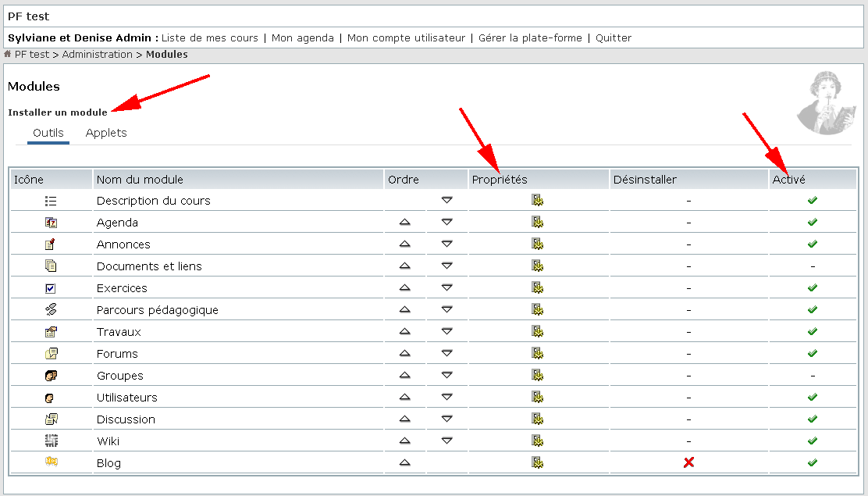Screen dimensions: 868x496
Task: Move Description du cours down
Action: (446, 200)
